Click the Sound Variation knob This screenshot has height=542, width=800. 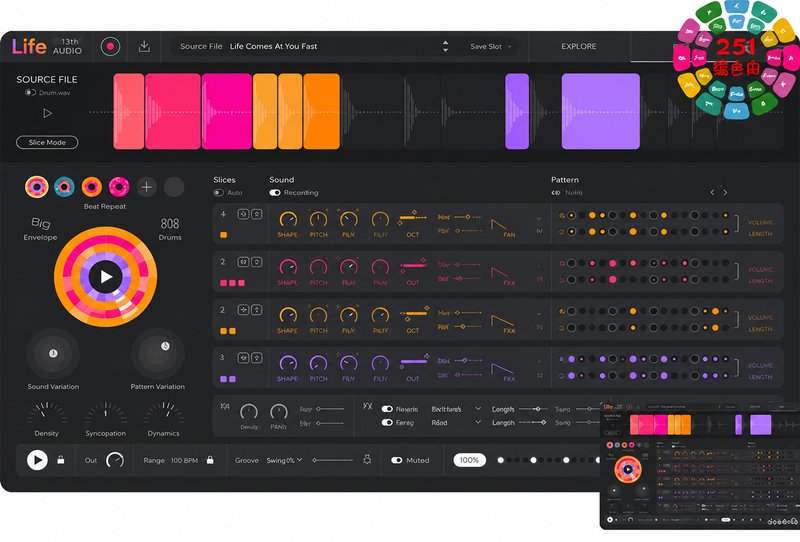pyautogui.click(x=53, y=354)
